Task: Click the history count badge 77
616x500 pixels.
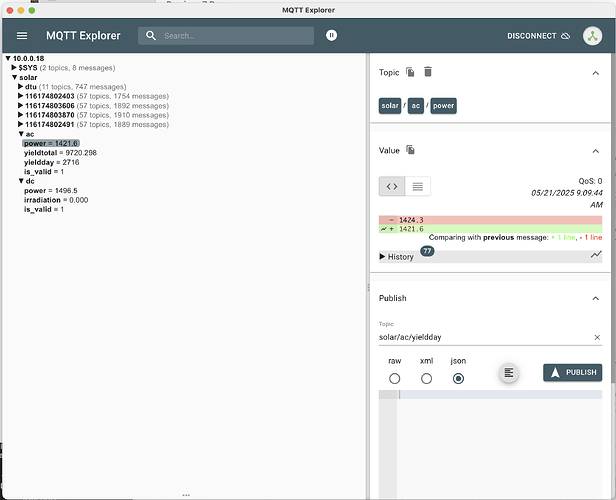Action: 427,251
